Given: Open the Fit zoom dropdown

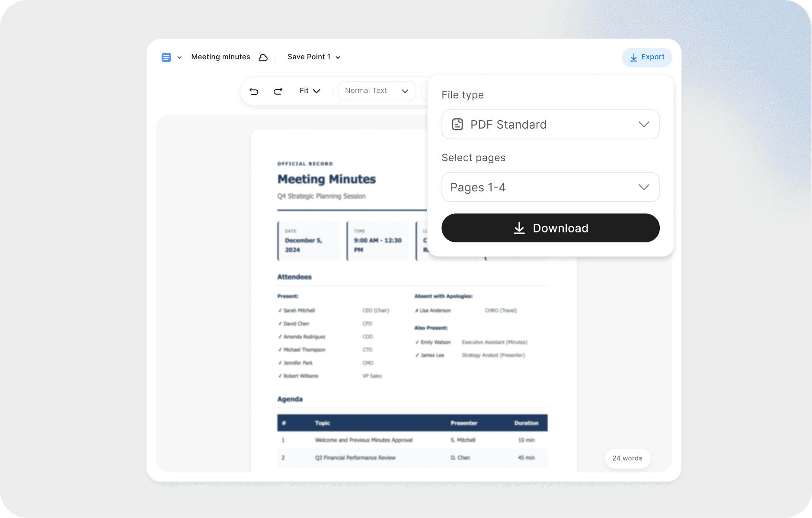Looking at the screenshot, I should point(310,91).
